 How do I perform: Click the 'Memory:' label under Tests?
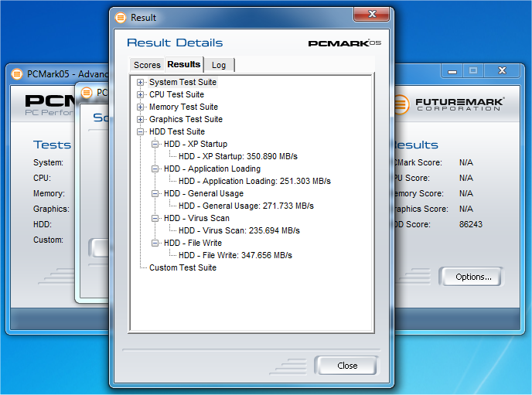(x=49, y=193)
